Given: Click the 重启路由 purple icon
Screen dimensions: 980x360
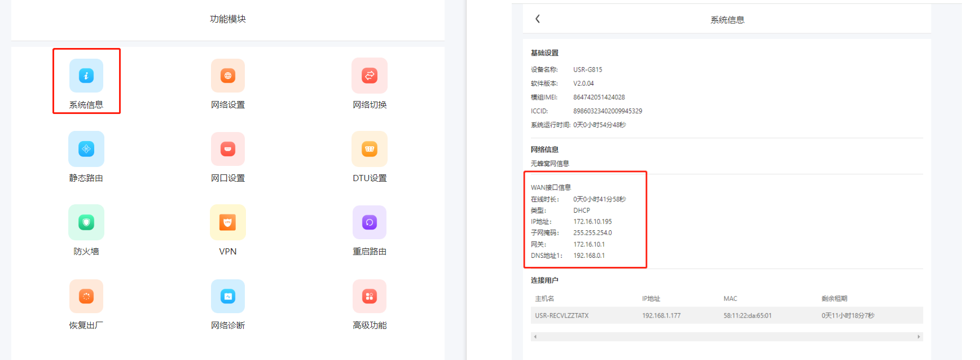Looking at the screenshot, I should pyautogui.click(x=370, y=222).
